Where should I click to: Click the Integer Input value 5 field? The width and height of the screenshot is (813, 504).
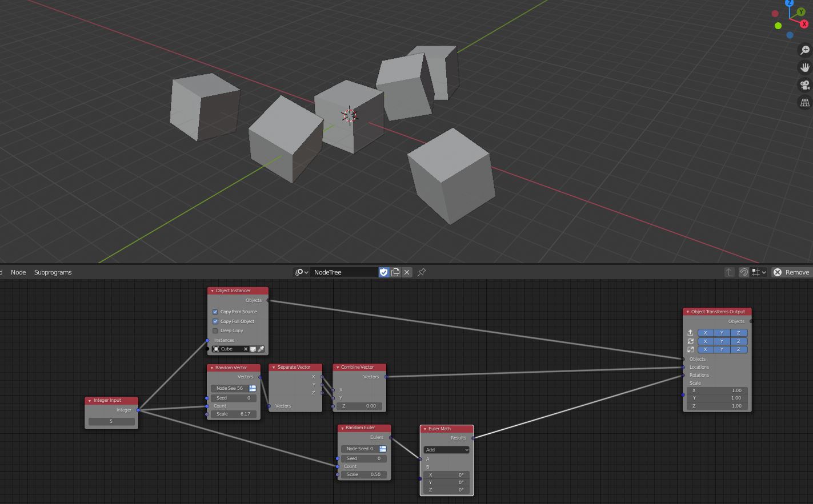[x=111, y=421]
